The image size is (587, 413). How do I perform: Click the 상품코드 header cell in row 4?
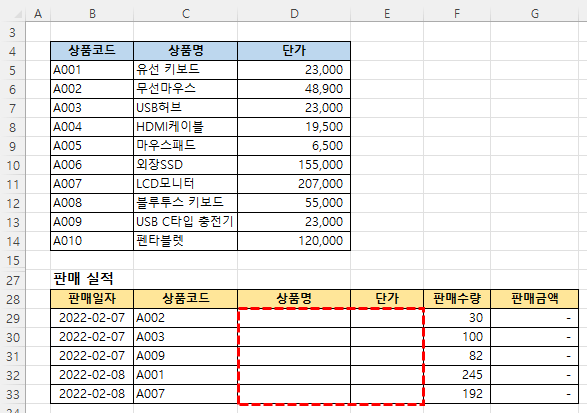(x=92, y=51)
